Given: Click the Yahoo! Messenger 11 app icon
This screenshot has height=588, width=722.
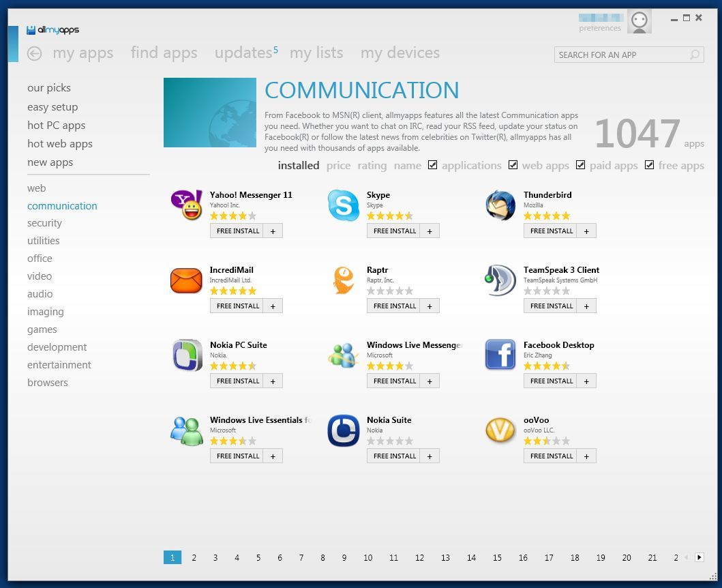Looking at the screenshot, I should pyautogui.click(x=187, y=205).
